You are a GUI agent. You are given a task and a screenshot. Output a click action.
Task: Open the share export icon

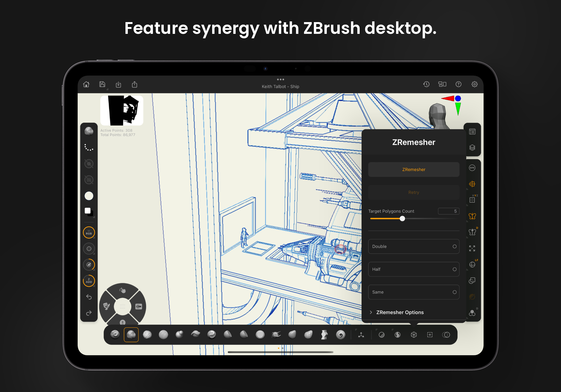coord(135,84)
